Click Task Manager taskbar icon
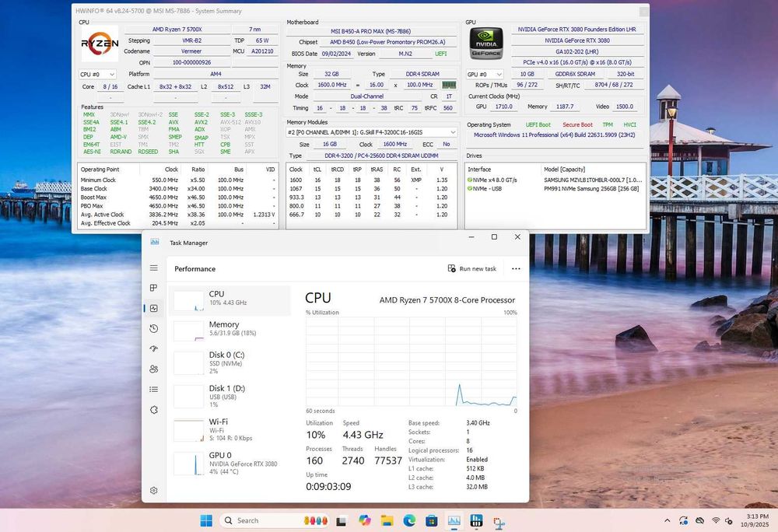This screenshot has width=778, height=532. 454,520
